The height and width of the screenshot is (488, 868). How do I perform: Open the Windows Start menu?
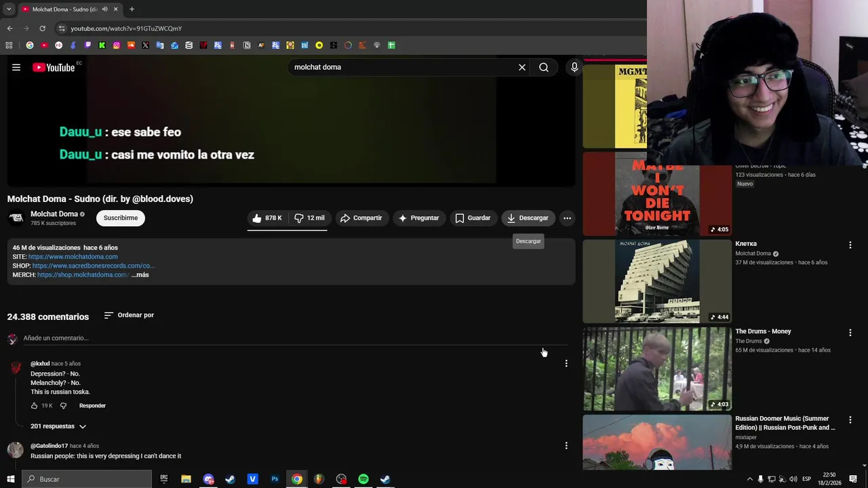click(11, 479)
